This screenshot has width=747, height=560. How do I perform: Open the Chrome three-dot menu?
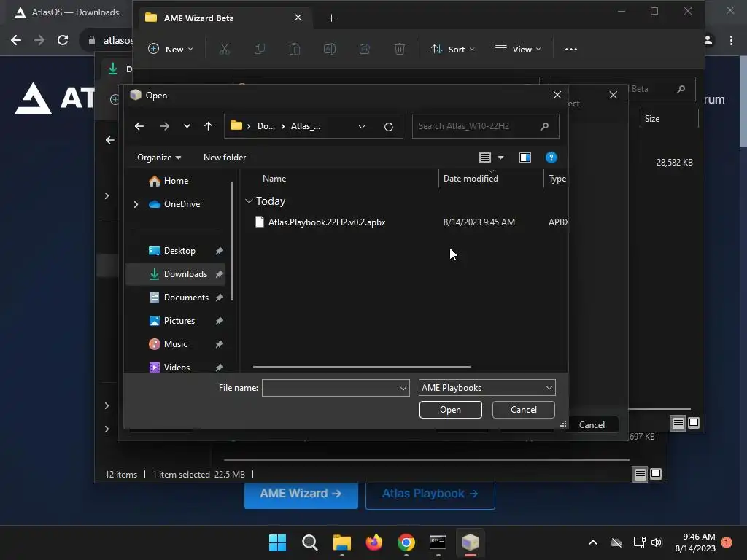731,41
